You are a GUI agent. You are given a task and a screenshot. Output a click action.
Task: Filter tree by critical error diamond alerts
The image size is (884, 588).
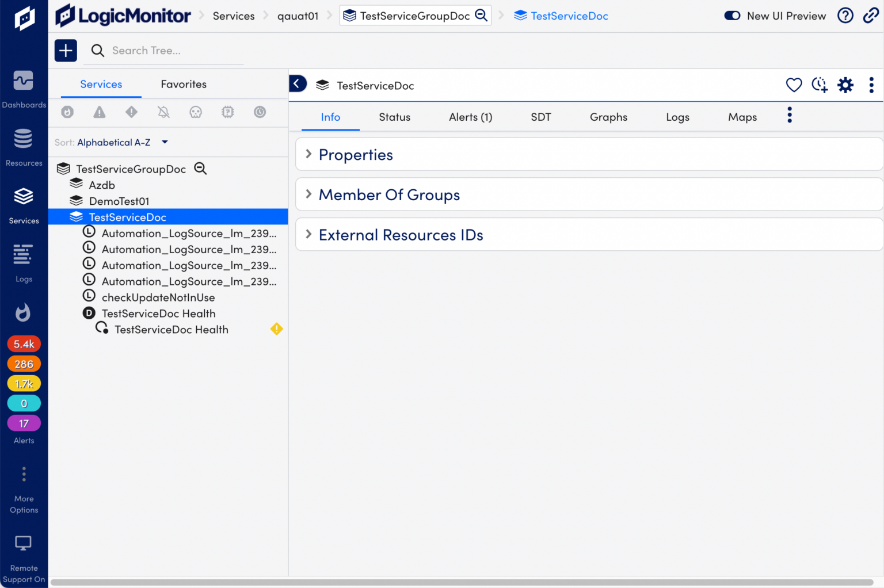click(x=131, y=112)
